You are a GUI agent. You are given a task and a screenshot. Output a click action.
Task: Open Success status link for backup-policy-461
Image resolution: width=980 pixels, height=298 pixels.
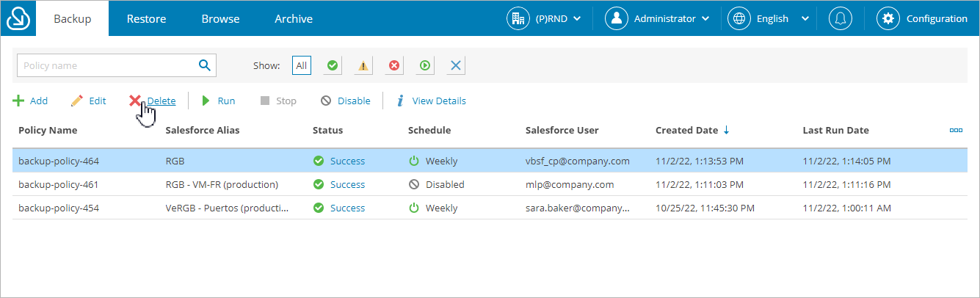coord(347,184)
